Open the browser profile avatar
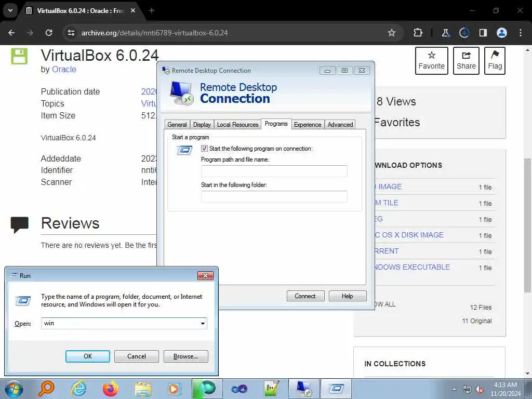 tap(502, 33)
